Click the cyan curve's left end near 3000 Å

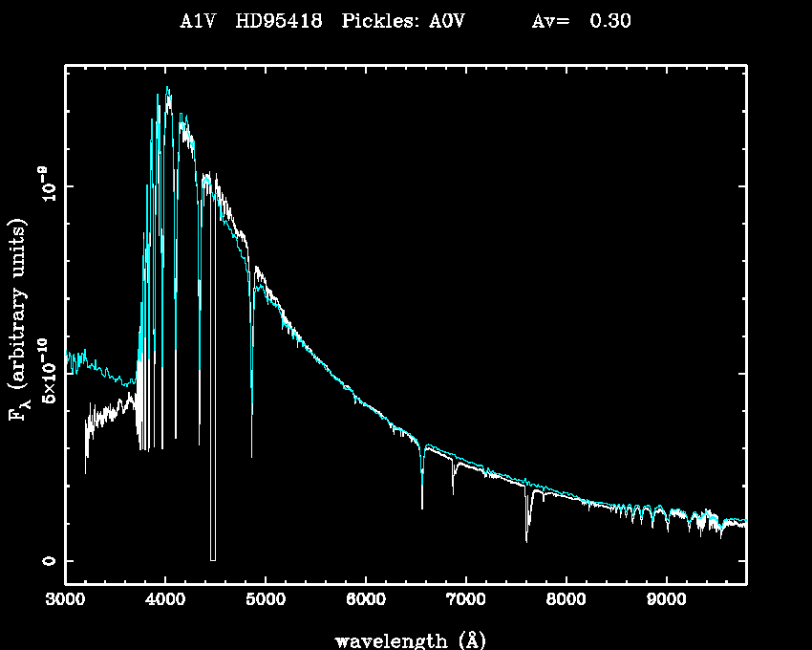(67, 360)
